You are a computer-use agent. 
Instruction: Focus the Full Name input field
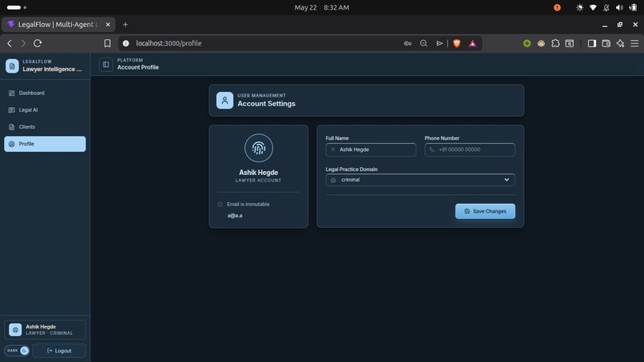pyautogui.click(x=371, y=149)
